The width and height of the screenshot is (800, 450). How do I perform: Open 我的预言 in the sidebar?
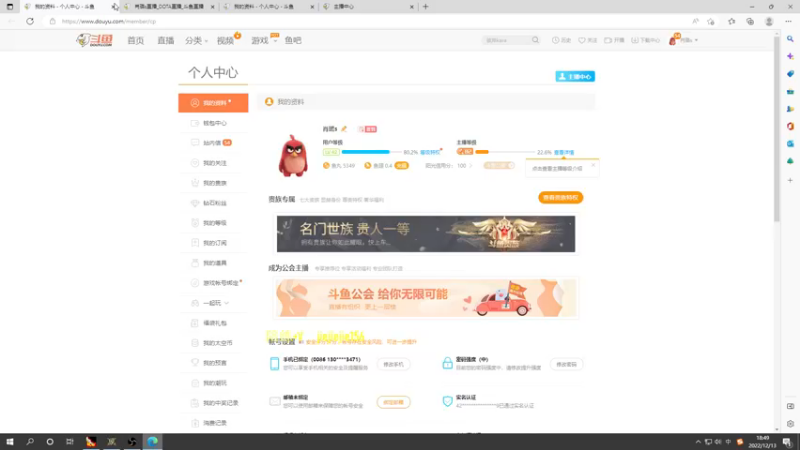(213, 363)
